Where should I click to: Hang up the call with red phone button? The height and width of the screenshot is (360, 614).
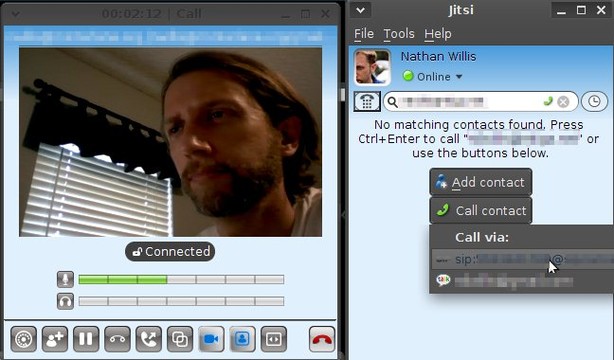(322, 339)
